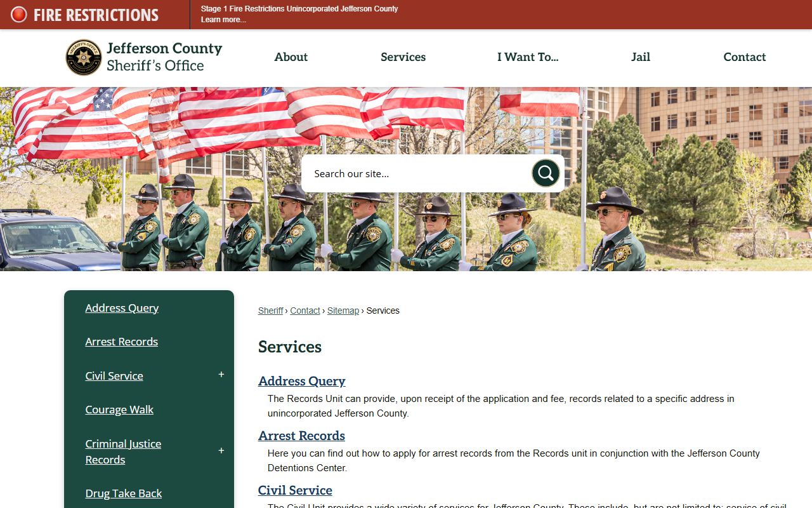Click the Sitemap breadcrumb link

343,311
